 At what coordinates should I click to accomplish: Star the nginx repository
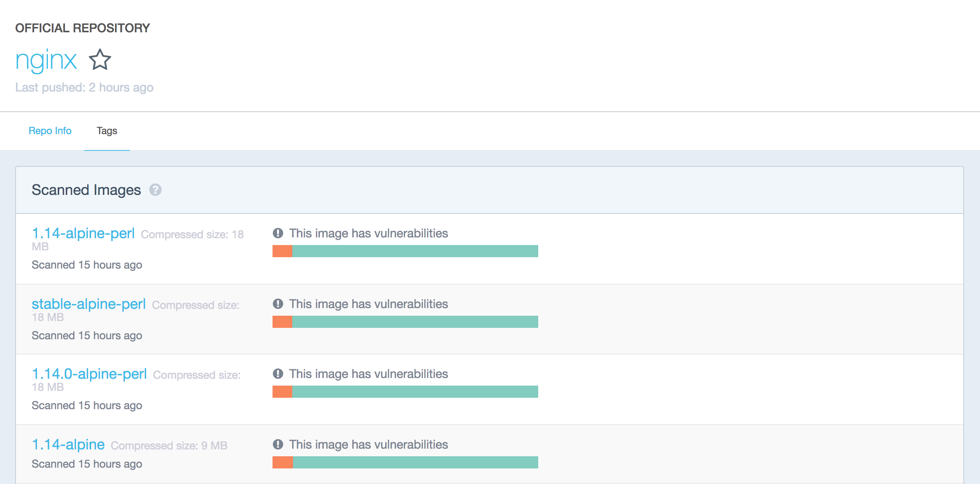pyautogui.click(x=100, y=60)
